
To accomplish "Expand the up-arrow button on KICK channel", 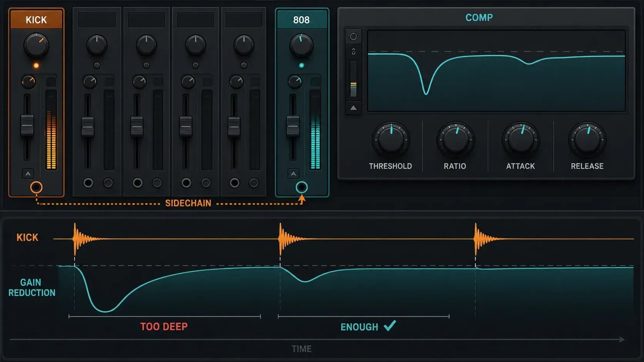I will pos(28,174).
